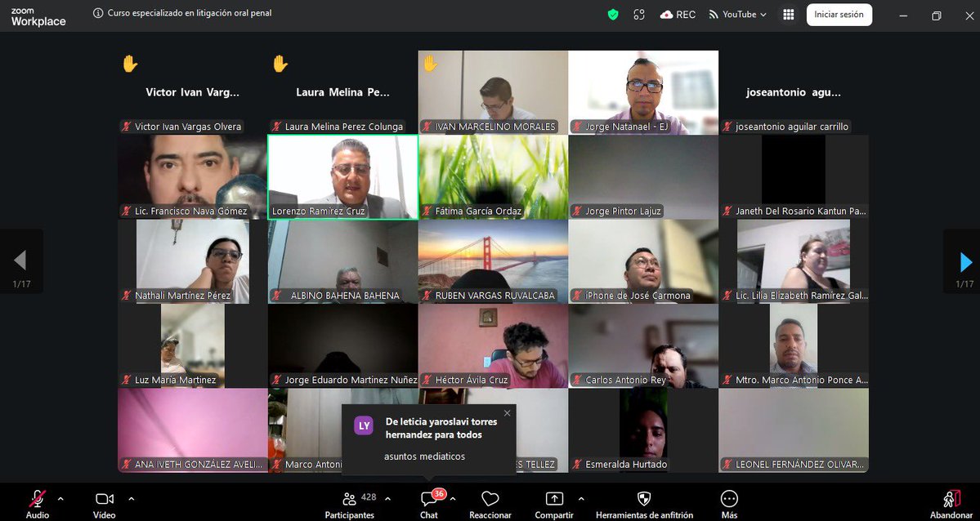Click the Victor Ivan Vargas Olvera name label
Image resolution: width=980 pixels, height=521 pixels.
click(188, 127)
